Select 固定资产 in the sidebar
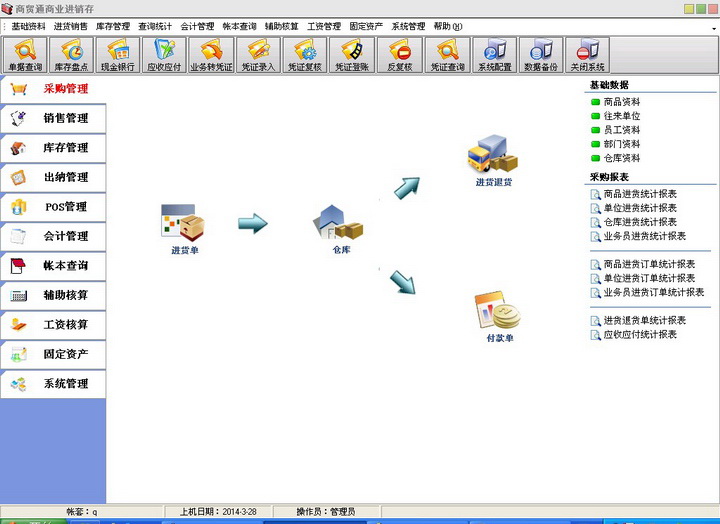This screenshot has height=524, width=720. pyautogui.click(x=53, y=354)
